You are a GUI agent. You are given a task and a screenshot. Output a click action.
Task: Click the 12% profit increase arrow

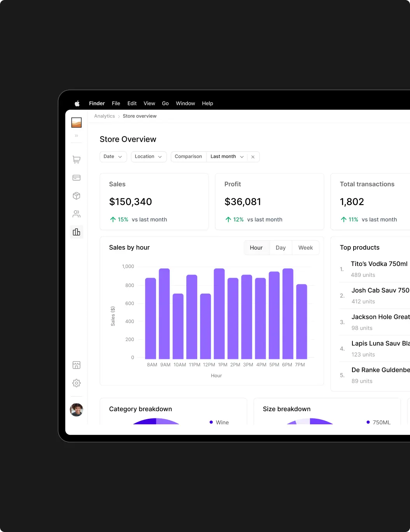click(228, 219)
